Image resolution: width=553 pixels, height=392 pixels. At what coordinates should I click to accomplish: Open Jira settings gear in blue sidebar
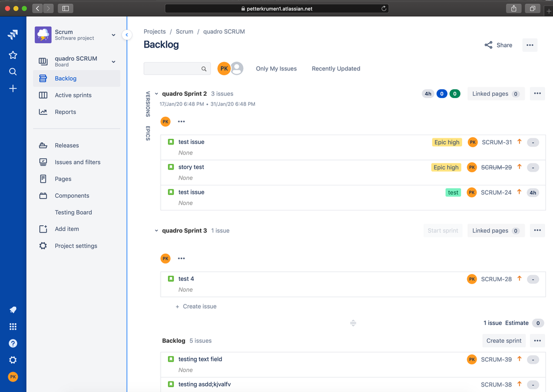tap(13, 360)
